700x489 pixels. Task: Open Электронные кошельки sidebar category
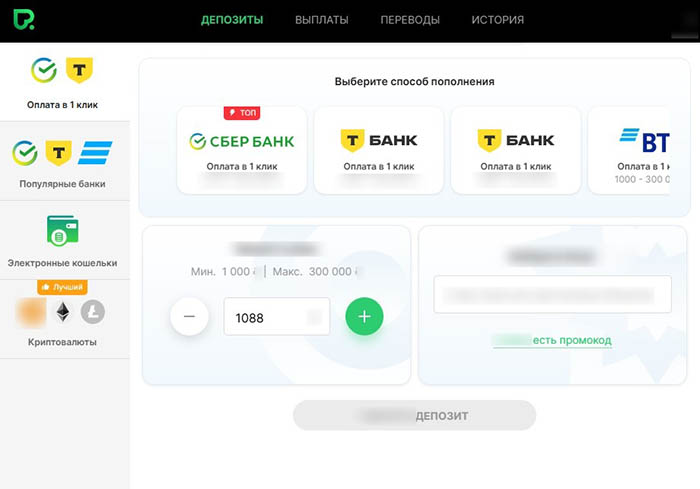(x=65, y=241)
